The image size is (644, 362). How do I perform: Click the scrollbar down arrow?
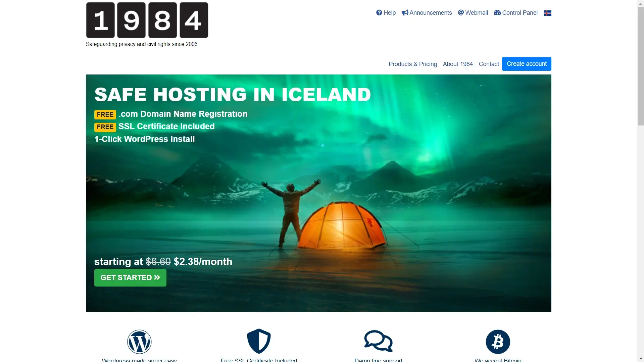641,359
